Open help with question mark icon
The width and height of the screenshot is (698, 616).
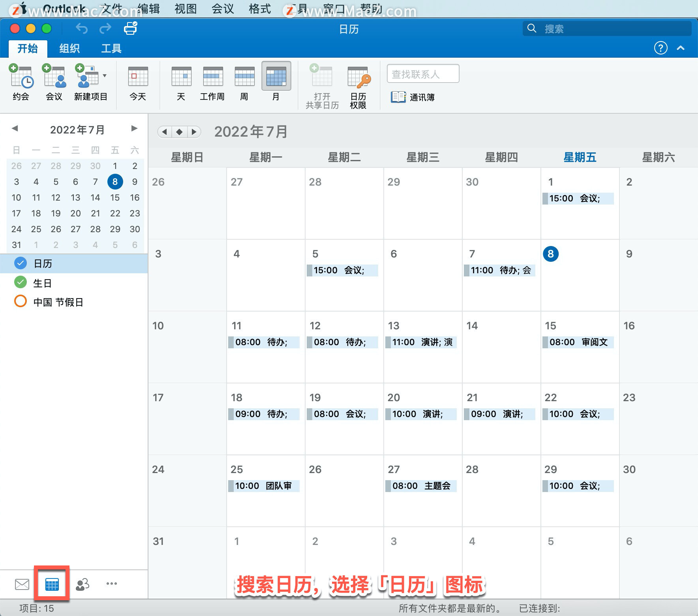660,48
